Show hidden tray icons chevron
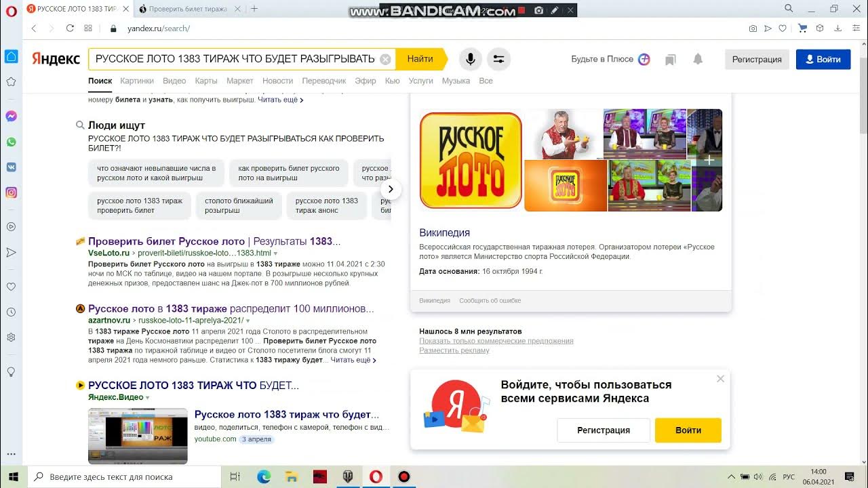 [731, 476]
